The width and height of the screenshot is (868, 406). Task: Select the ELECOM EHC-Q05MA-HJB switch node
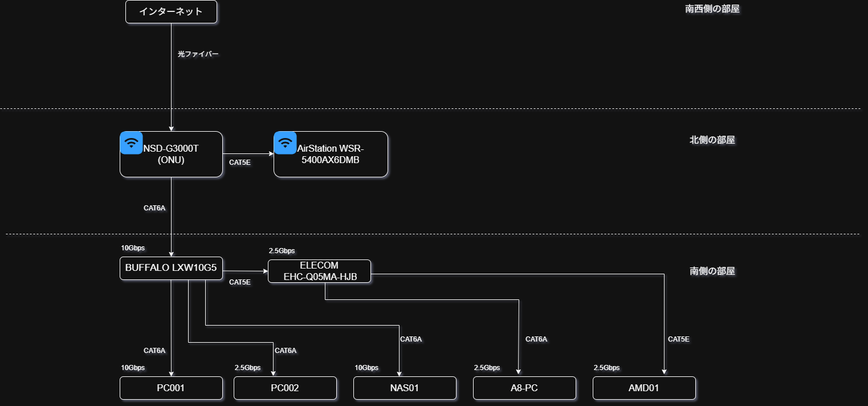pos(319,271)
